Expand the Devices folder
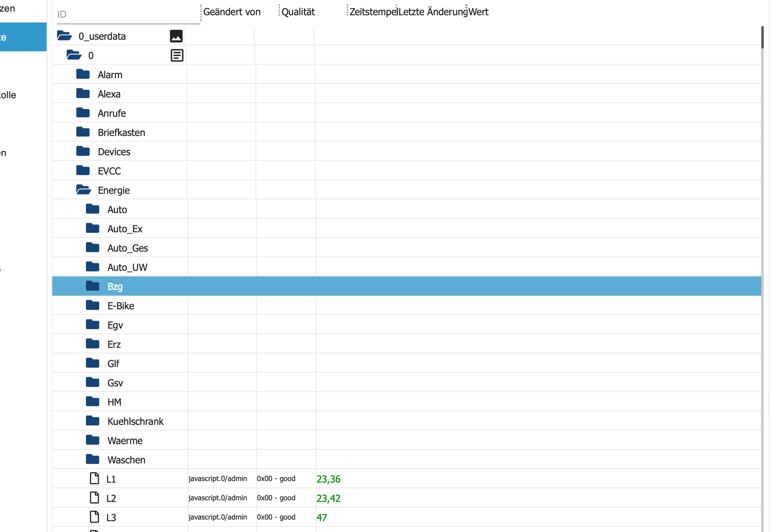The height and width of the screenshot is (532, 771). pos(83,151)
